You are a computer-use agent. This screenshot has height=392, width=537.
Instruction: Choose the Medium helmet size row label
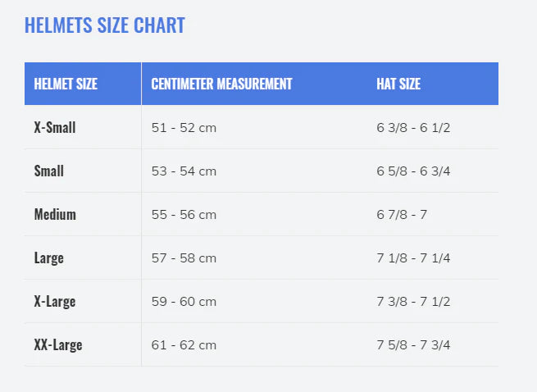pyautogui.click(x=55, y=215)
